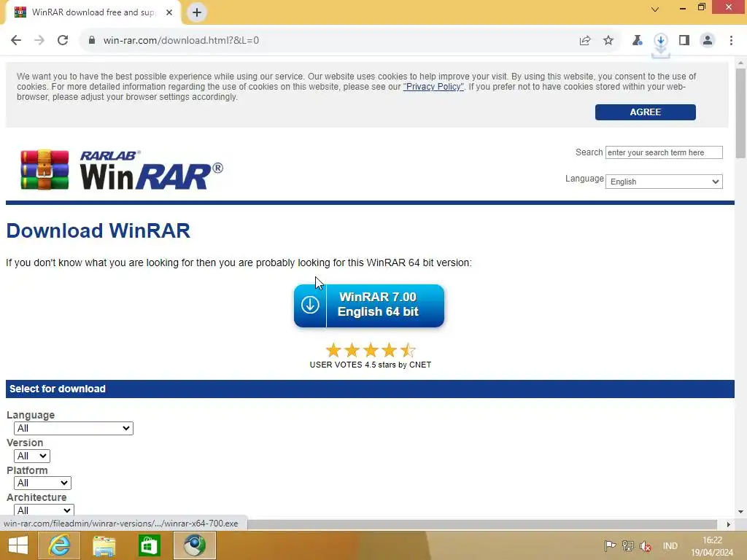Click the browser forward arrow
This screenshot has width=747, height=560.
coord(39,41)
